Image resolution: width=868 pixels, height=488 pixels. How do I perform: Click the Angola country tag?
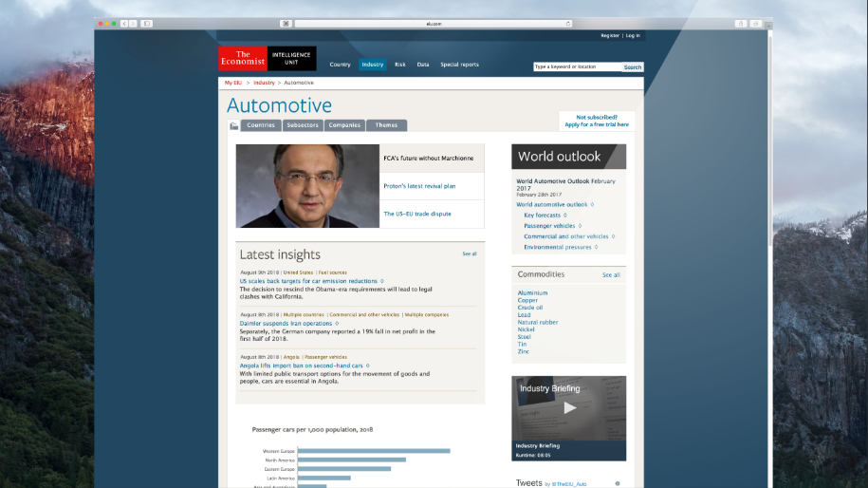(x=291, y=357)
